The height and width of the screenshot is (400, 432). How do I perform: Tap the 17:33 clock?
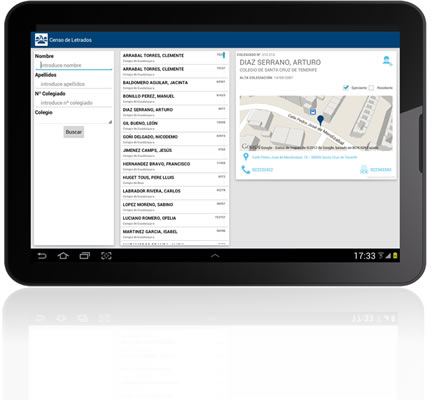coord(364,256)
